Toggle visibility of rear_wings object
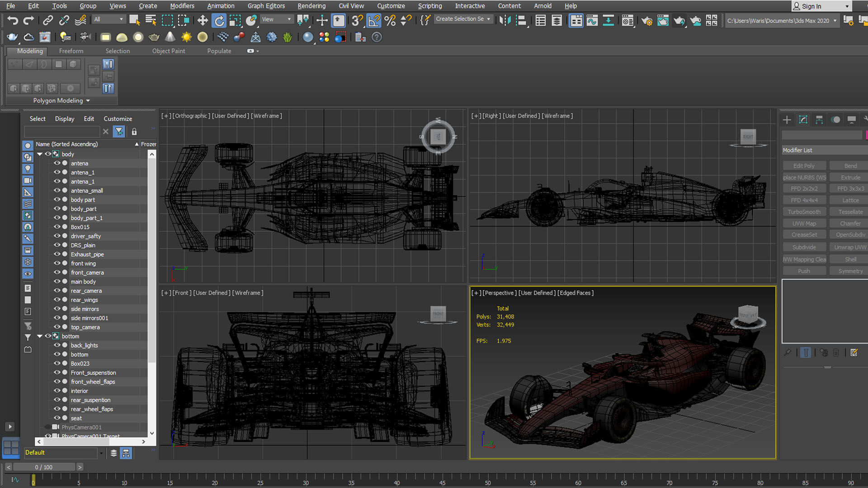This screenshot has width=868, height=488. [57, 300]
